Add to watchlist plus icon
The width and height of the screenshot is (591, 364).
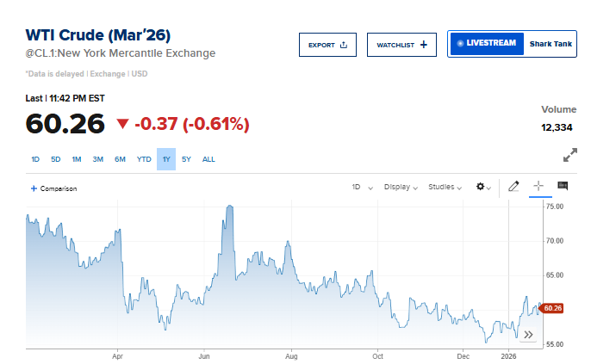tap(423, 45)
